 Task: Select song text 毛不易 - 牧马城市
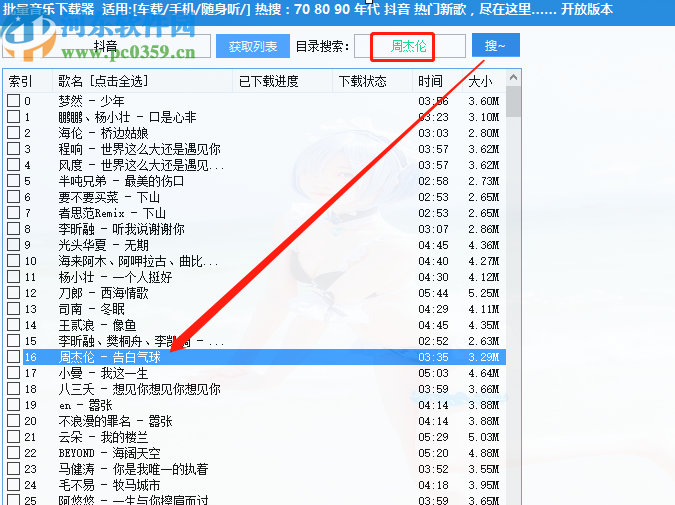pos(109,485)
